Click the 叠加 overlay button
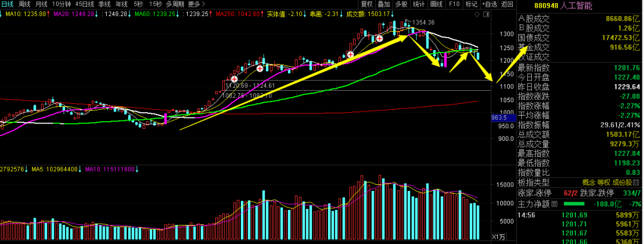 point(384,5)
